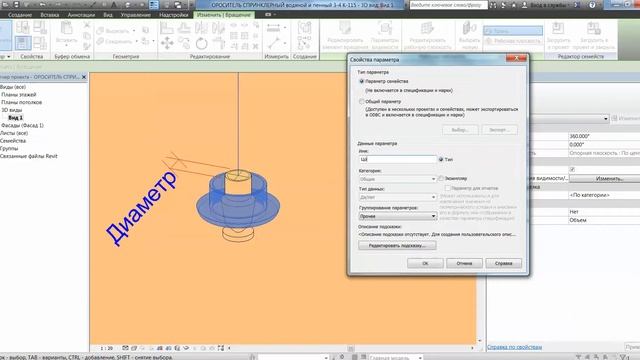Screen dimensions: 640x360
Task: Select the Экземпляр radio button
Action: tap(441, 178)
